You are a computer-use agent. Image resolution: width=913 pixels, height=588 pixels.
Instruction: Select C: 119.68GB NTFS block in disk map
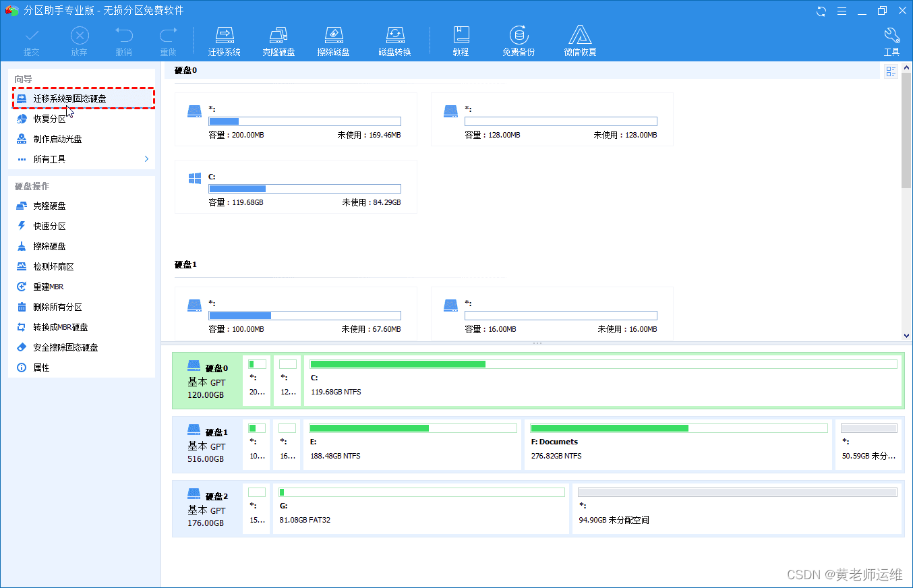pos(603,381)
